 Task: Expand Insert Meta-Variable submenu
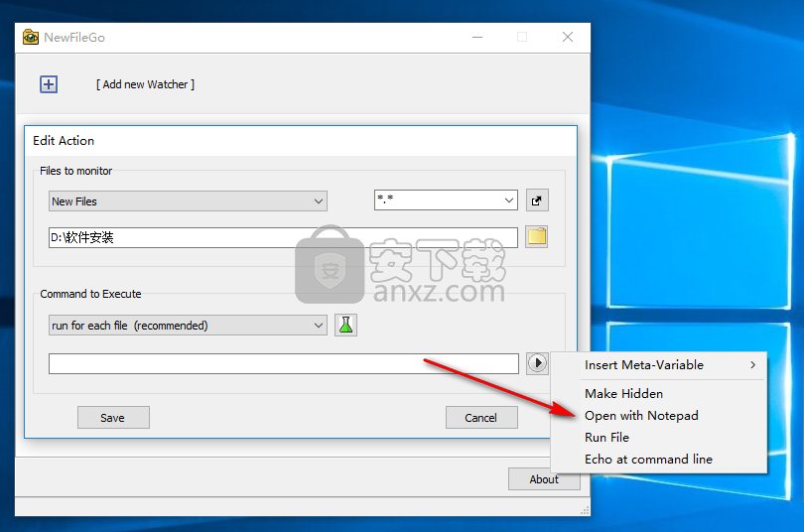(659, 365)
